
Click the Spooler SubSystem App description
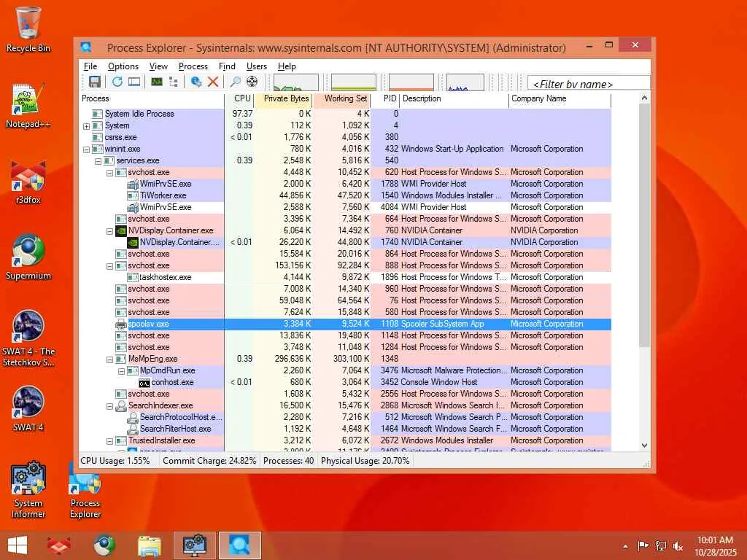pos(443,324)
